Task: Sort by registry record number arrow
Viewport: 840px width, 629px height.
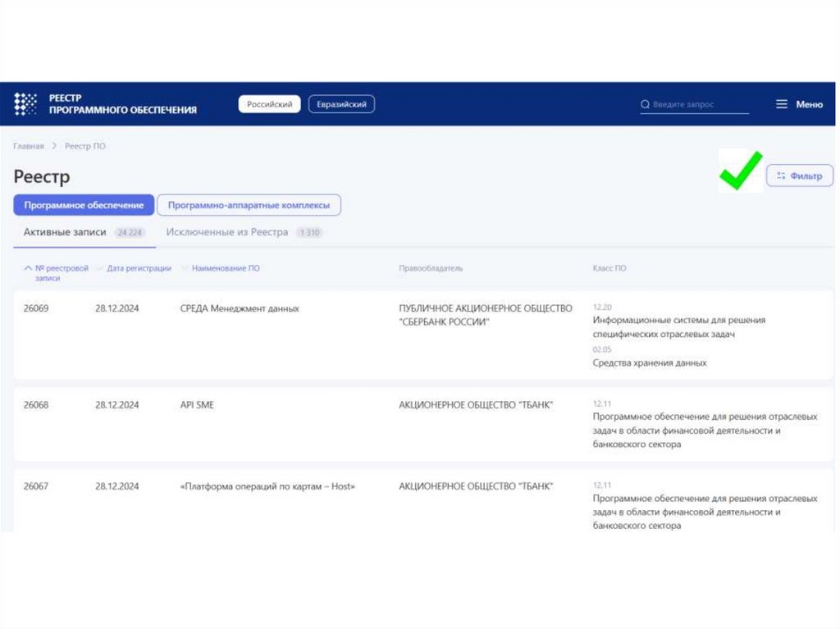Action: [29, 268]
